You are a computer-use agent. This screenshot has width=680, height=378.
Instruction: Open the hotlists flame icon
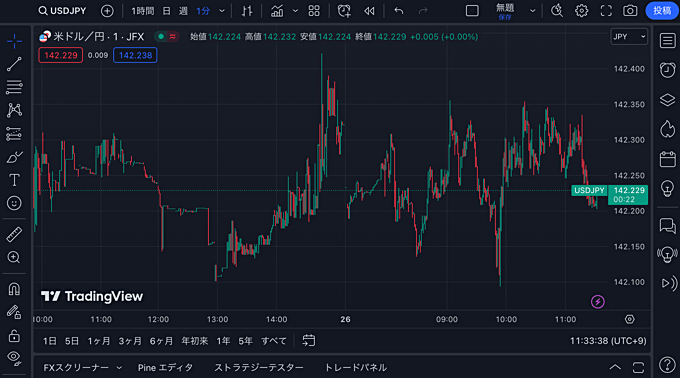coord(667,129)
